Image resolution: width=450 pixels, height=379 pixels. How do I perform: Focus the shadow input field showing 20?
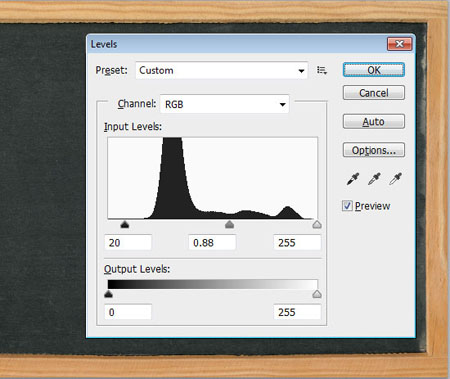(128, 242)
